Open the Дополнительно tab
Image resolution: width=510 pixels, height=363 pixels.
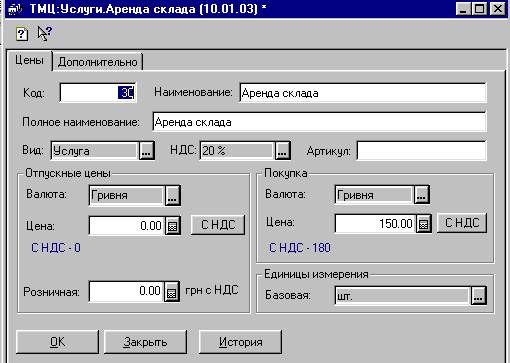click(98, 62)
